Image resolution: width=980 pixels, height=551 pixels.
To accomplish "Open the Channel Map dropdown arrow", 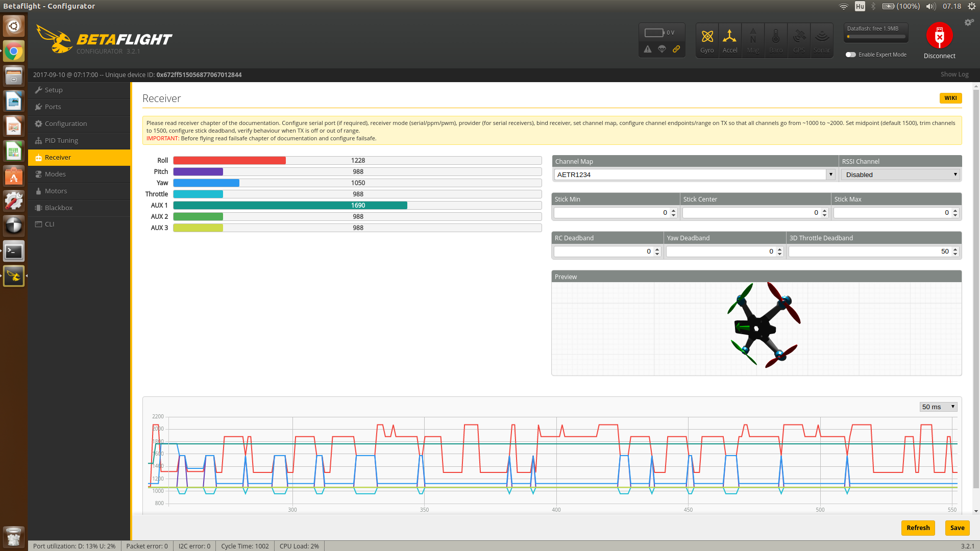I will tap(831, 174).
